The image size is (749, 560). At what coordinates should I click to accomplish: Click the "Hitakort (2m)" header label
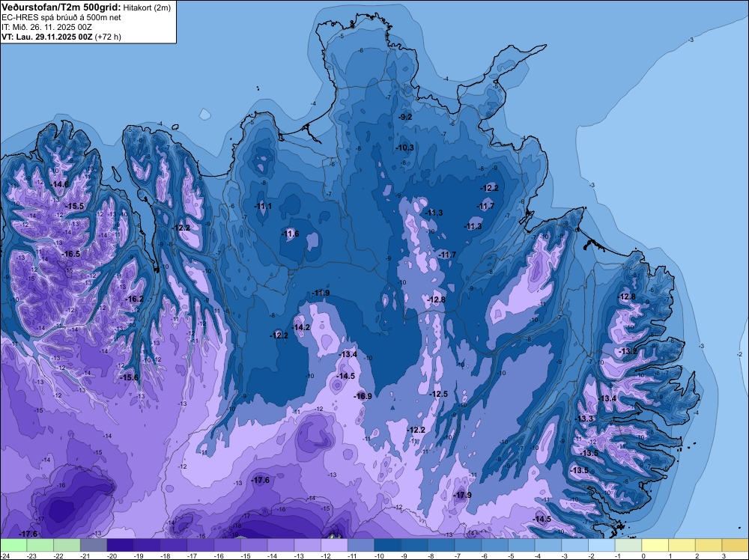point(147,7)
